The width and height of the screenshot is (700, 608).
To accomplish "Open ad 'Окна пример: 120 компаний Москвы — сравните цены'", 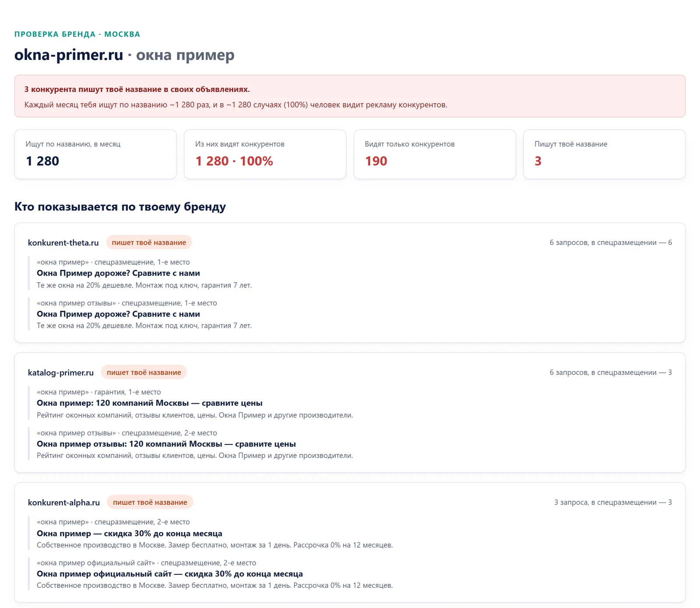I will 150,403.
